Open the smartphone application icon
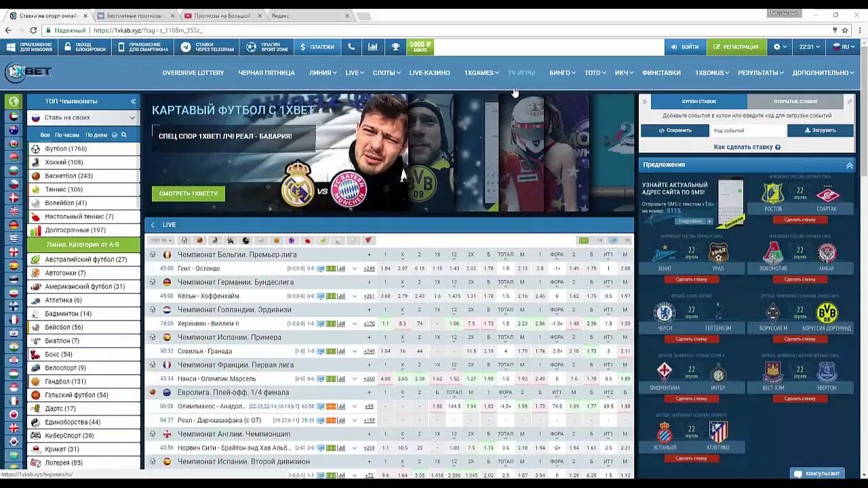 [121, 47]
